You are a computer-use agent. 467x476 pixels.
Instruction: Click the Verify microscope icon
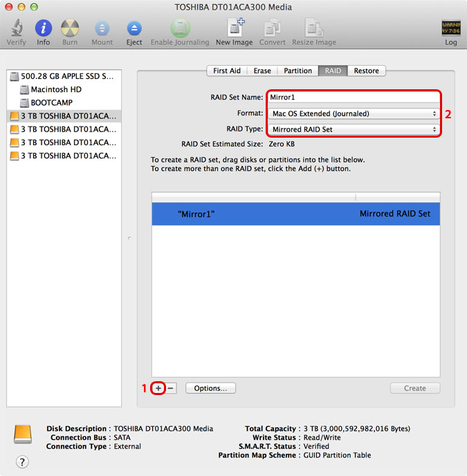16,28
